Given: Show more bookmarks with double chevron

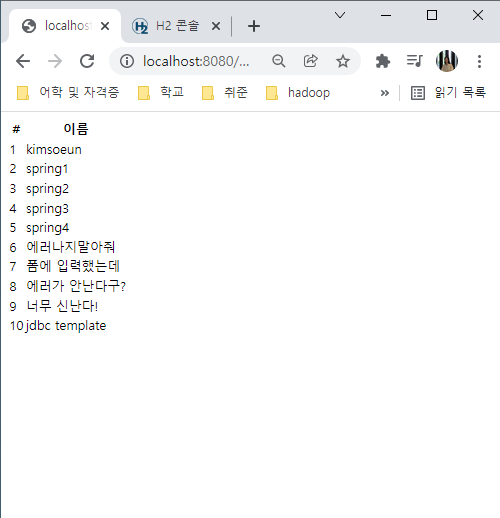Looking at the screenshot, I should tap(385, 93).
